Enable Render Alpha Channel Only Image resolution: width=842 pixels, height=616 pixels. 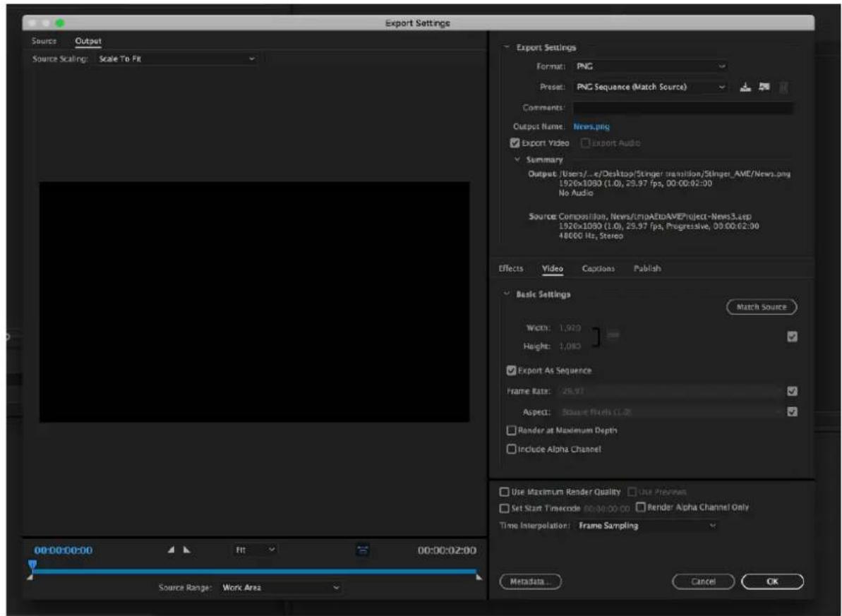pyautogui.click(x=640, y=507)
